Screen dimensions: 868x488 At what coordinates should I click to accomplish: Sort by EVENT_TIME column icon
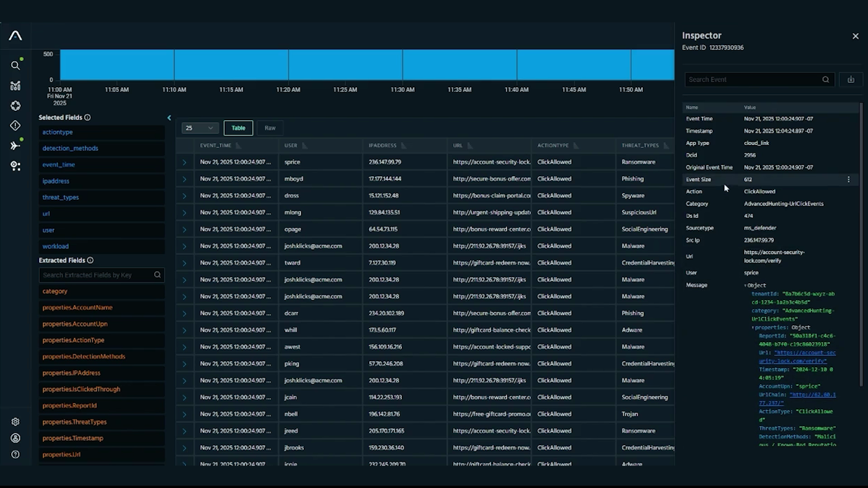tap(238, 145)
